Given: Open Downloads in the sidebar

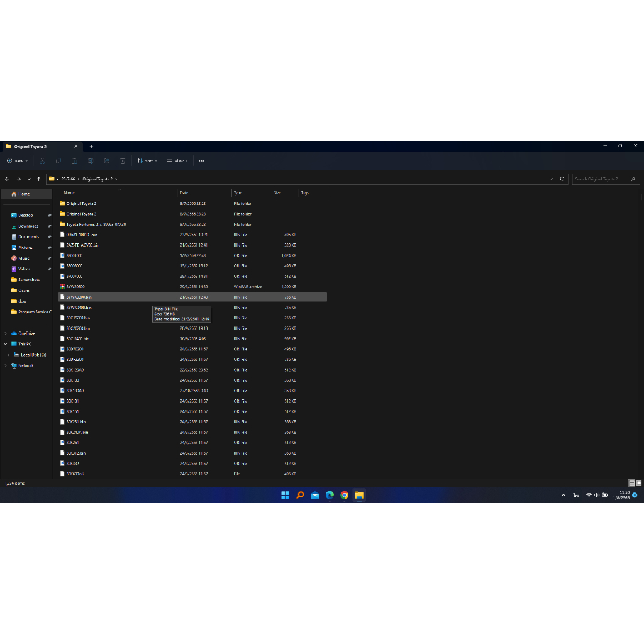Looking at the screenshot, I should pyautogui.click(x=28, y=226).
